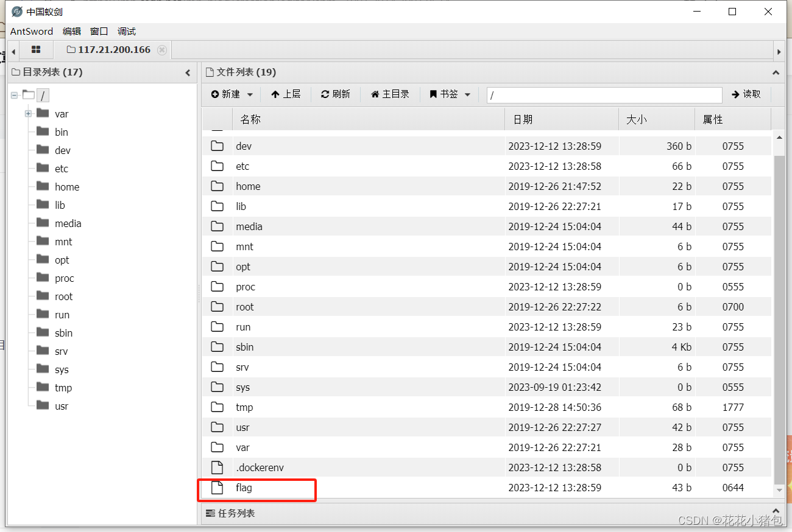
Task: Click the folder icon on the 目录列表 header
Action: coord(15,72)
